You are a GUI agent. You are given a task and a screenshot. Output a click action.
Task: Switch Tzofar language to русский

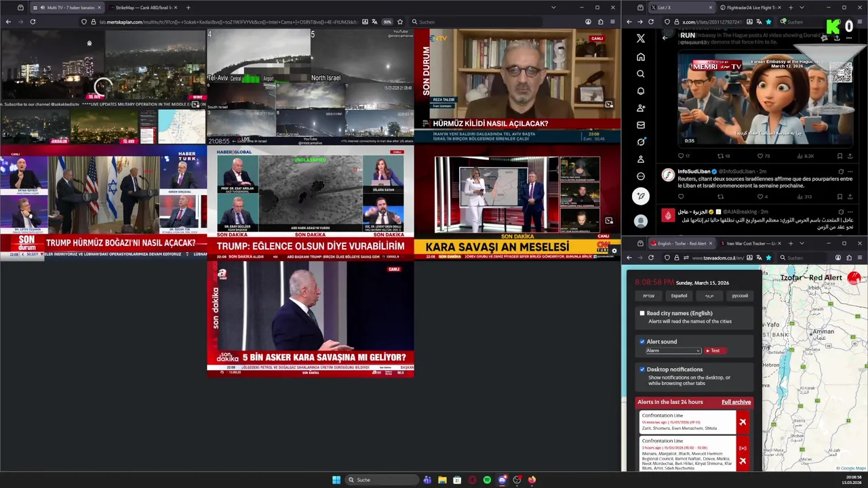pos(740,296)
